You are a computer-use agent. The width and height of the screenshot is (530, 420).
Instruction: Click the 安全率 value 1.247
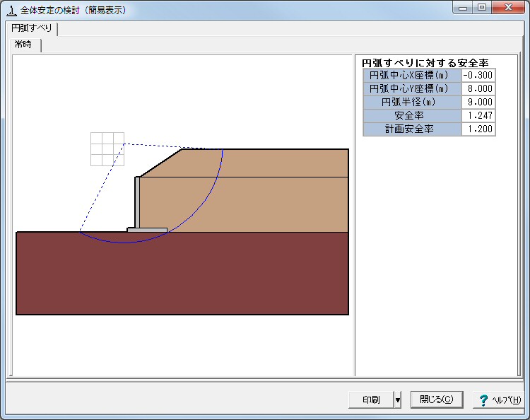[478, 116]
